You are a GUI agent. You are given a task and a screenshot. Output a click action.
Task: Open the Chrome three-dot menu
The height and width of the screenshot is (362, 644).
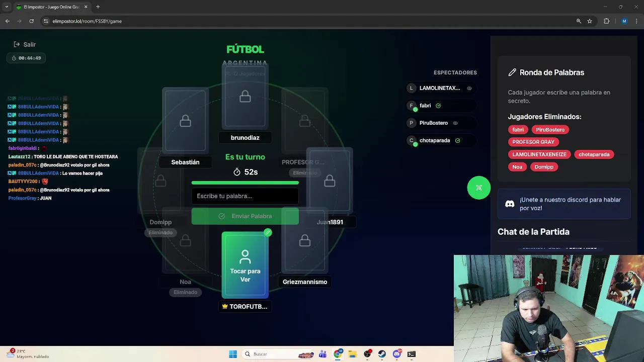pyautogui.click(x=636, y=21)
